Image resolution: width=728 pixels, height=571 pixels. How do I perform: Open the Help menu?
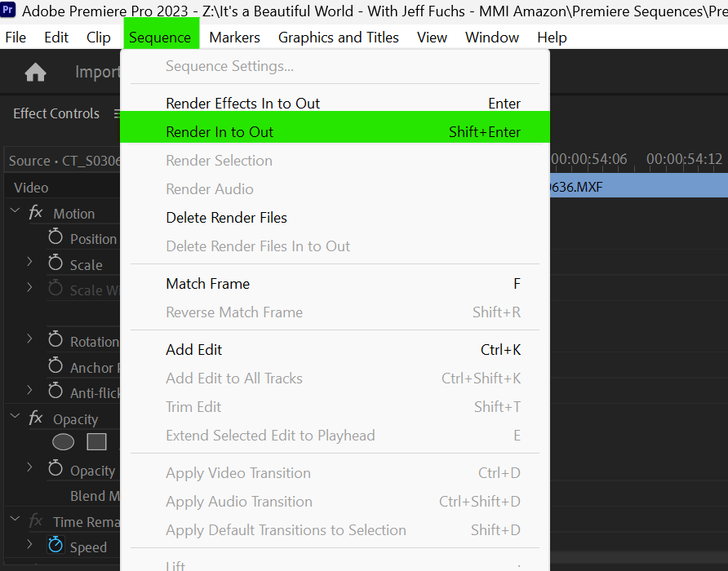(x=552, y=38)
